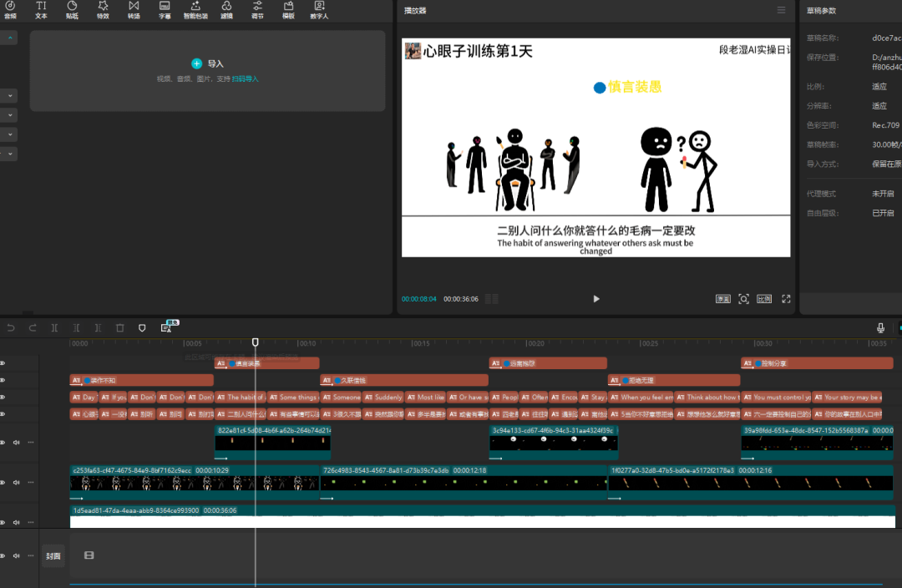Open the 比例 aspect ratio button
The image size is (902, 588).
coord(764,299)
